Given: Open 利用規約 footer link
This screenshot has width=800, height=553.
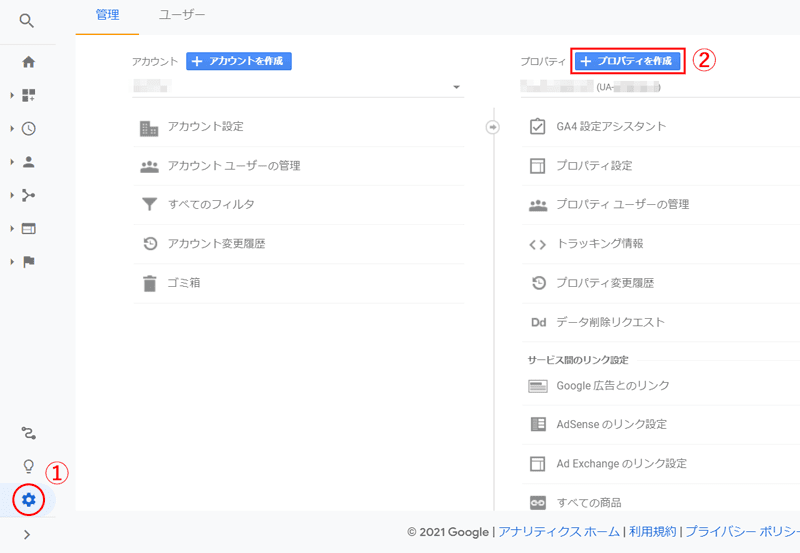Looking at the screenshot, I should [x=653, y=532].
